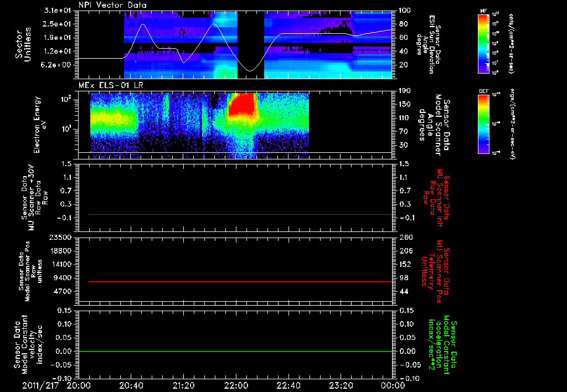Click the red line in MU Scanner +30V panel
Screen dimensions: 567x392
coord(240,214)
